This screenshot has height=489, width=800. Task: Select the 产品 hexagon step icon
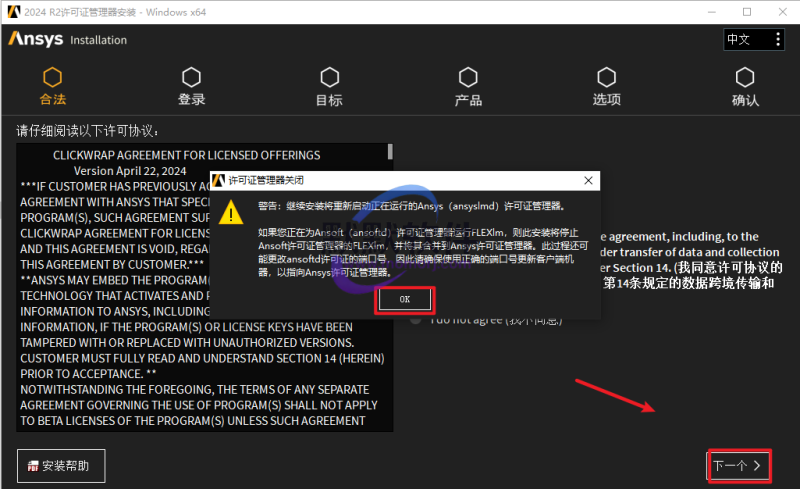(x=468, y=77)
